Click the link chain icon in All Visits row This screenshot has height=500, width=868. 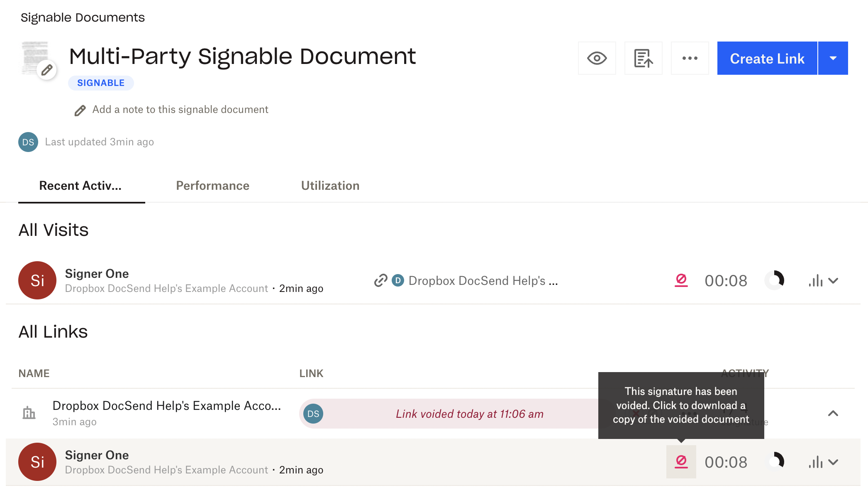pos(380,281)
